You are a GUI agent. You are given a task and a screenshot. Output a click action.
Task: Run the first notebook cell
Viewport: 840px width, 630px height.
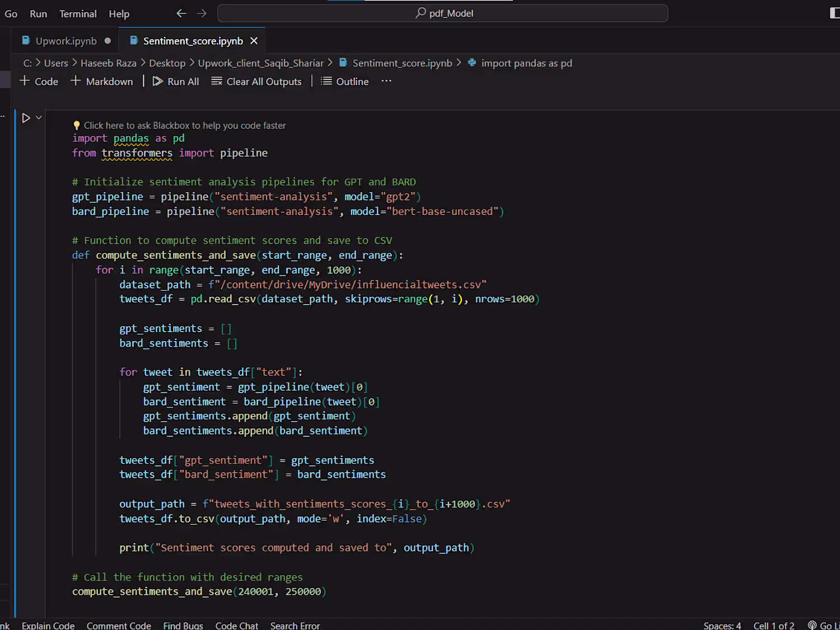point(26,118)
